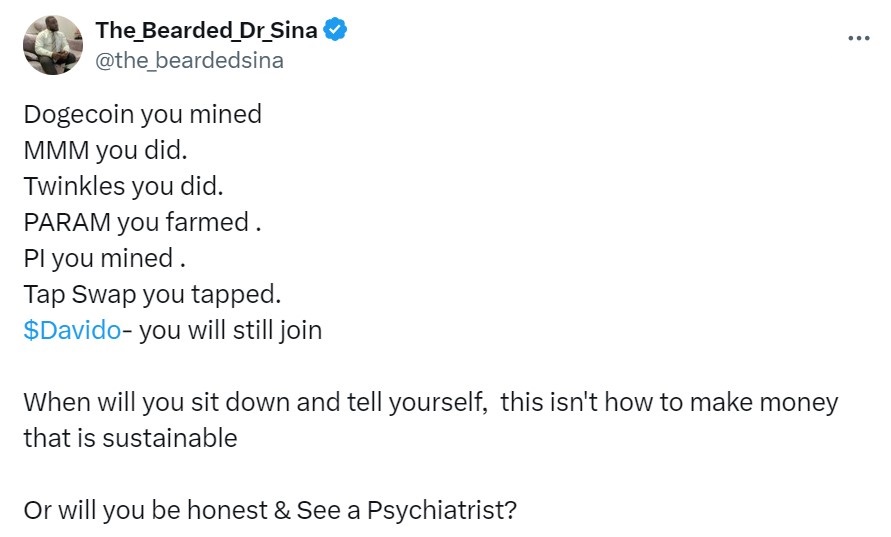Screen dimensions: 891x537
Task: Click the text 'that is sustainable'
Action: 130,438
